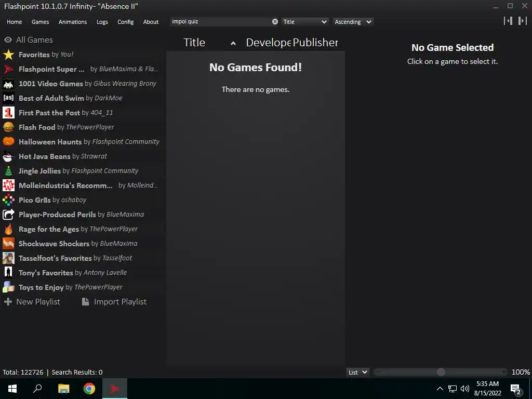
Task: Click the Halloween Haunts pumpkin icon
Action: coord(8,142)
